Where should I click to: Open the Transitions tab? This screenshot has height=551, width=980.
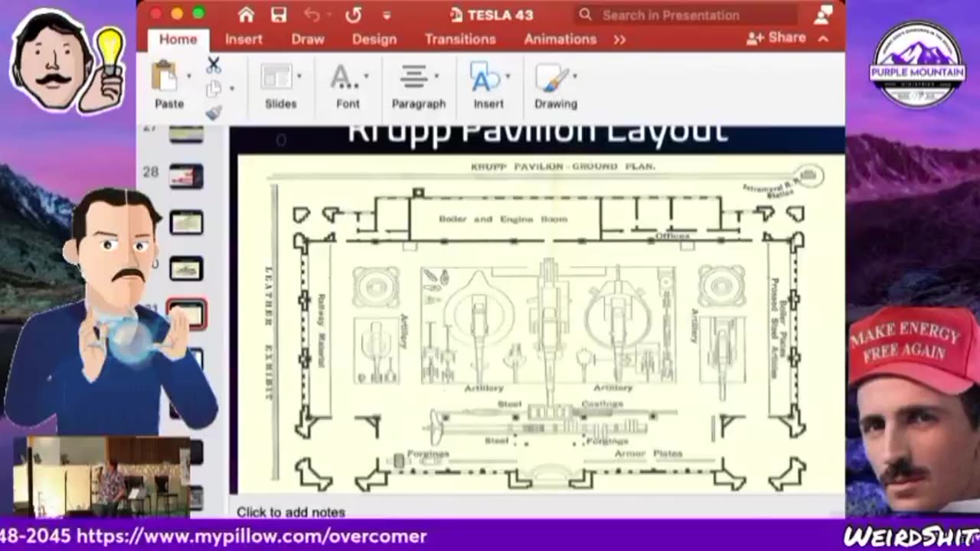point(460,39)
